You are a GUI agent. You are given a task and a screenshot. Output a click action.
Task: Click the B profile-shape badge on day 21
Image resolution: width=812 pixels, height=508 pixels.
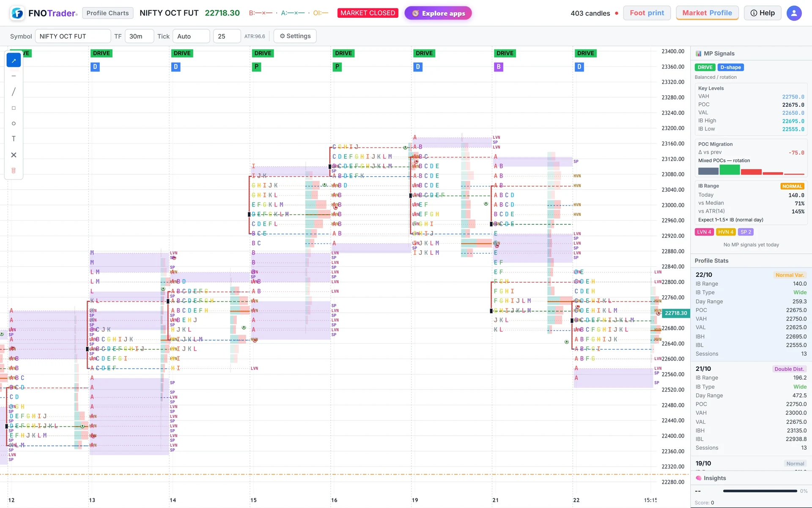[x=499, y=67]
